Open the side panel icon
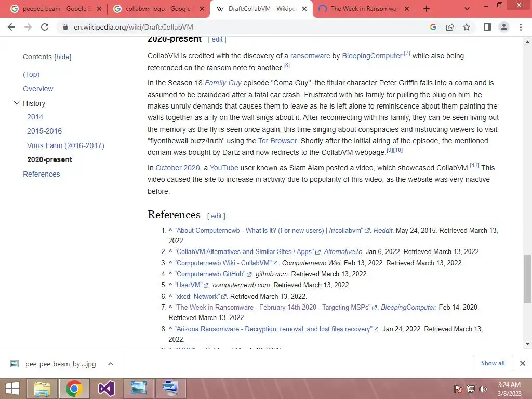Image resolution: width=532 pixels, height=399 pixels. click(487, 27)
